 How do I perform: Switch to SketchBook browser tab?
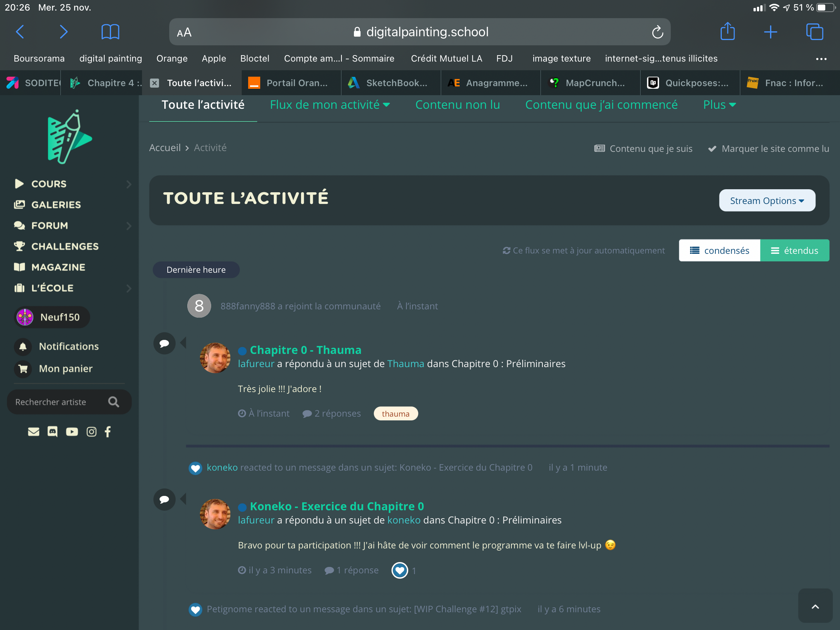[391, 83]
